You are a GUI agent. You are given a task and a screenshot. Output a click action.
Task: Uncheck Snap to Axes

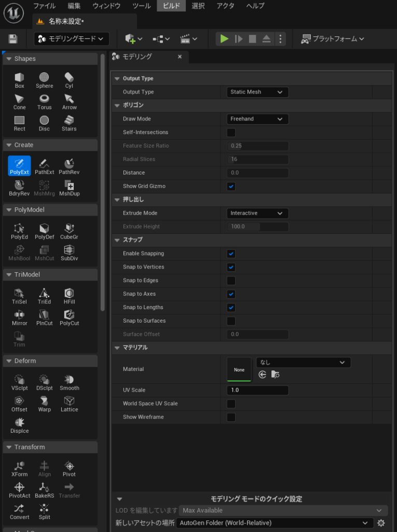point(231,294)
